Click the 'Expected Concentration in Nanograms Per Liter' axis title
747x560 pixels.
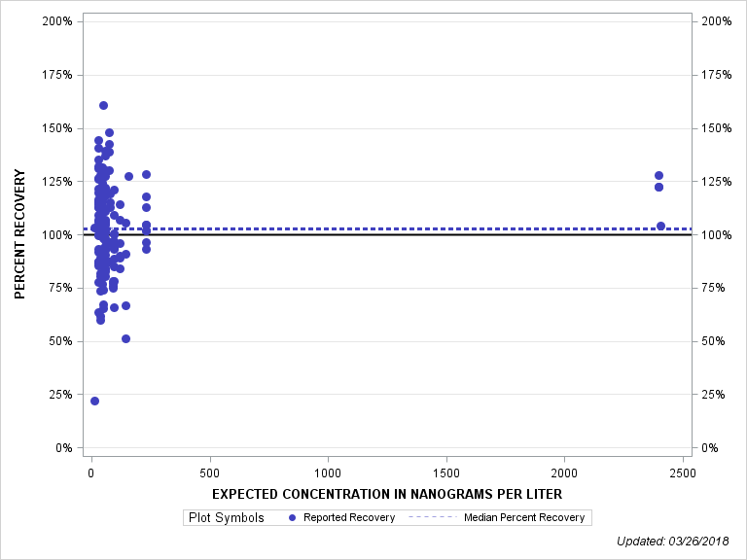point(386,494)
